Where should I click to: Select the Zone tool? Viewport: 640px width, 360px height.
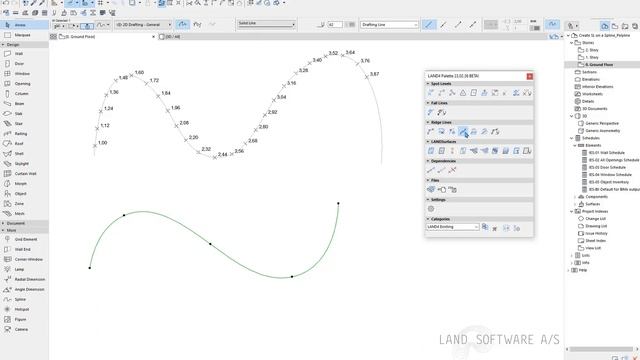(x=24, y=204)
